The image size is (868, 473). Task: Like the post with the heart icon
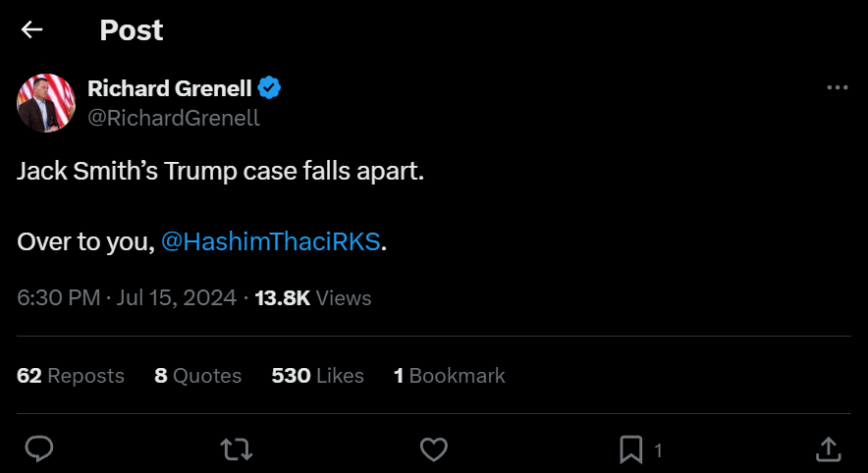coord(433,449)
